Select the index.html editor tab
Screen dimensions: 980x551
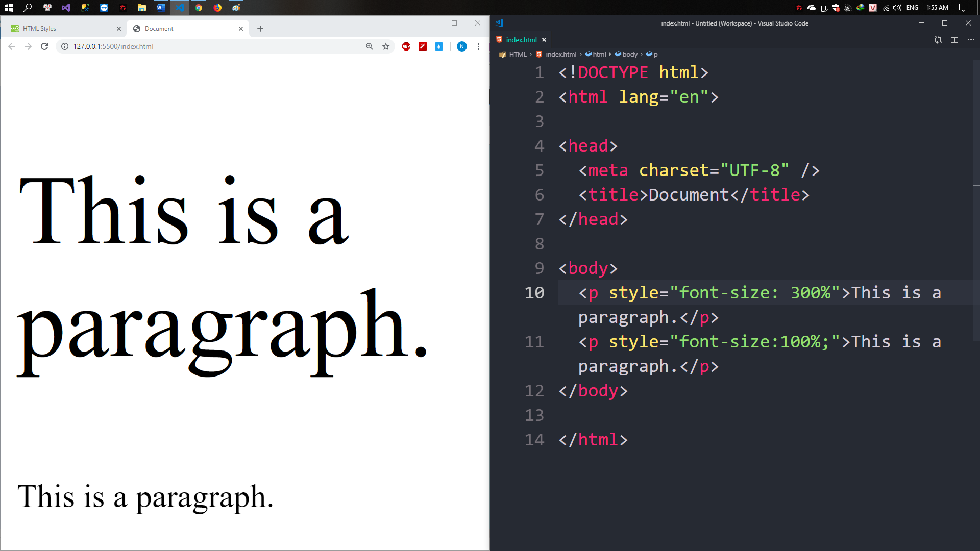tap(521, 40)
